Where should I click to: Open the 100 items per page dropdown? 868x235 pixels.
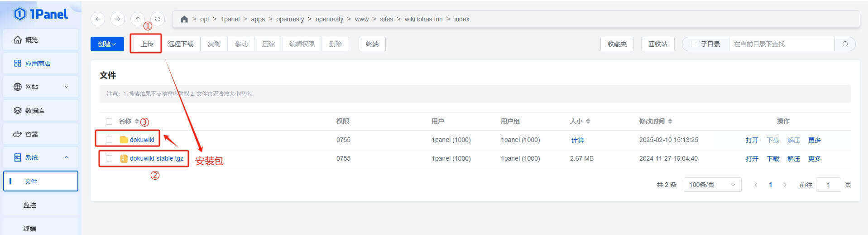(x=712, y=185)
